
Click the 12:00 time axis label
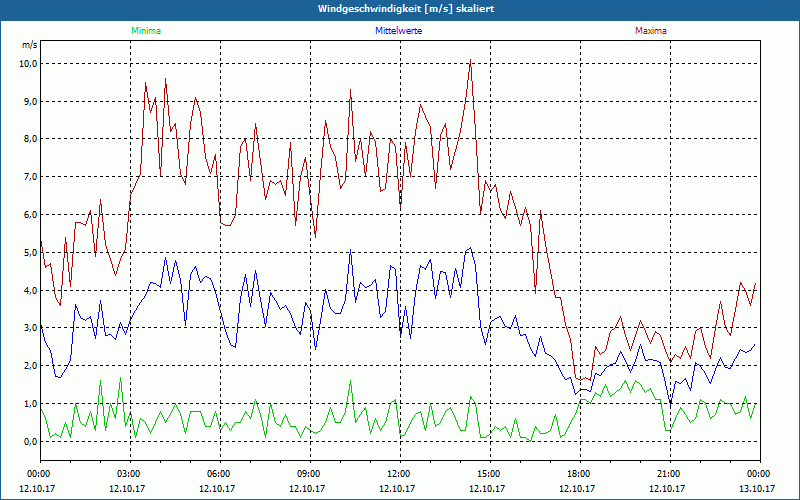[x=400, y=474]
